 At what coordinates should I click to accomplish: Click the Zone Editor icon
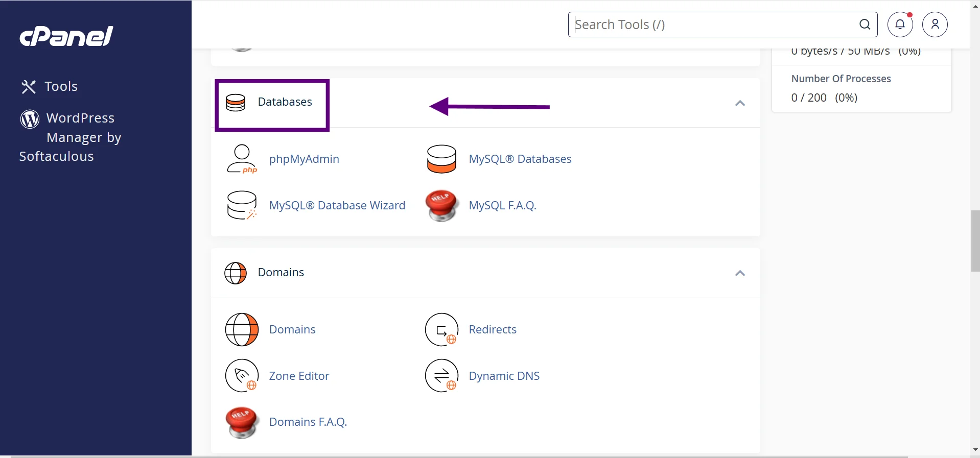click(x=242, y=376)
